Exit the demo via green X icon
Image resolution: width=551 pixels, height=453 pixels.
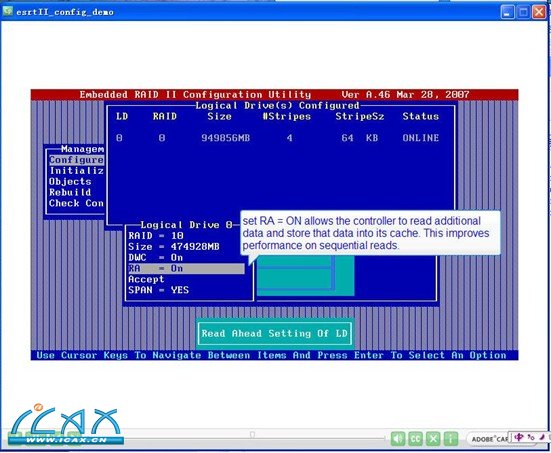tap(433, 438)
